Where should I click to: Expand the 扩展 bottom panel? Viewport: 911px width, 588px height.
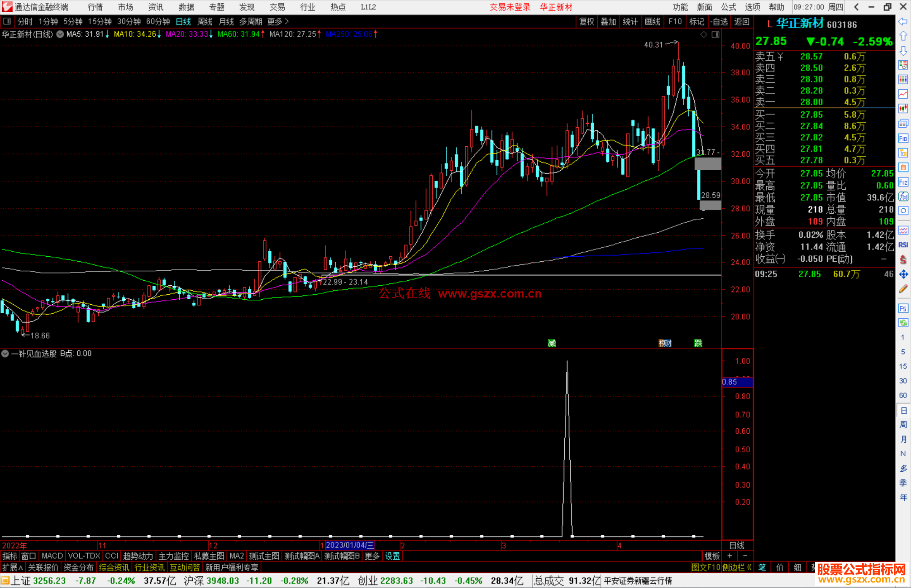tap(12, 567)
